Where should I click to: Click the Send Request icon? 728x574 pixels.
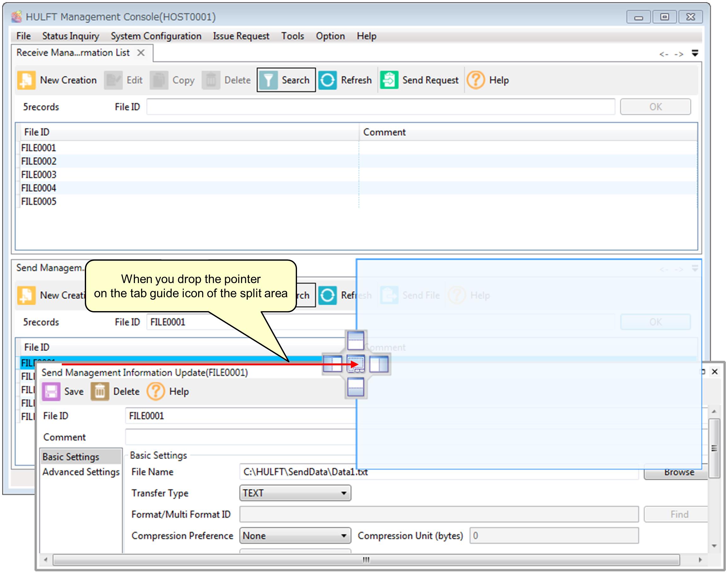[x=389, y=80]
